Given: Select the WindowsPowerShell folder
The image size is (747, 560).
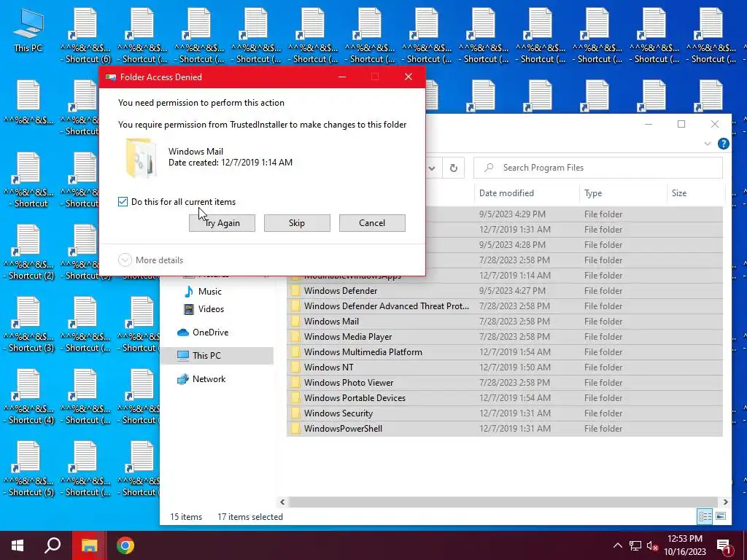Looking at the screenshot, I should 505,429.
